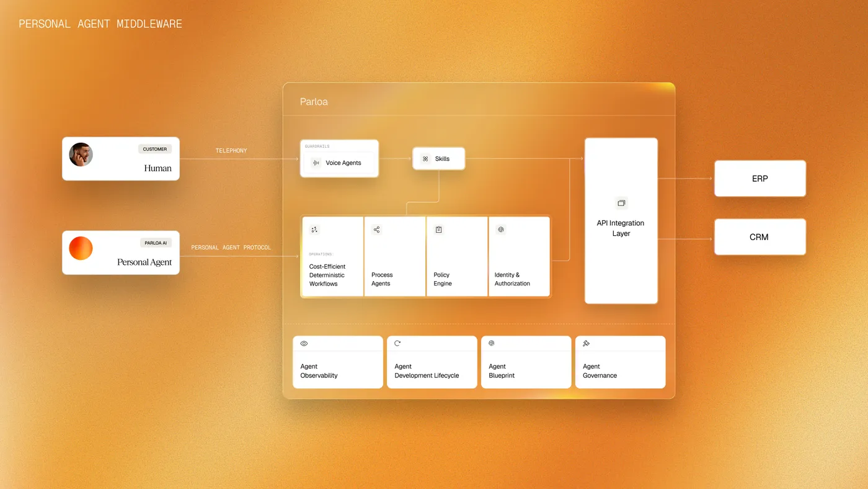Select "Cost-Efficient Deterministic Workflows" text
868x489 pixels.
pos(327,275)
